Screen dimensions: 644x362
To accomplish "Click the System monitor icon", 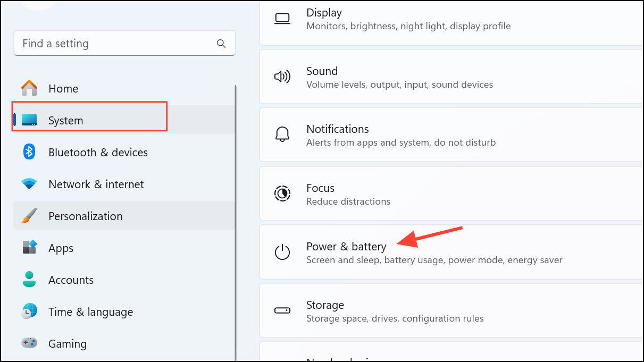I will click(29, 120).
